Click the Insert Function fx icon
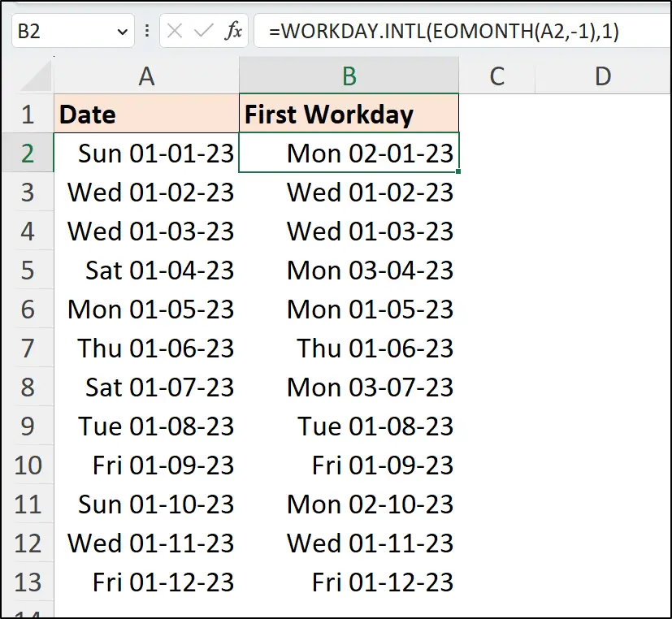 pyautogui.click(x=234, y=31)
